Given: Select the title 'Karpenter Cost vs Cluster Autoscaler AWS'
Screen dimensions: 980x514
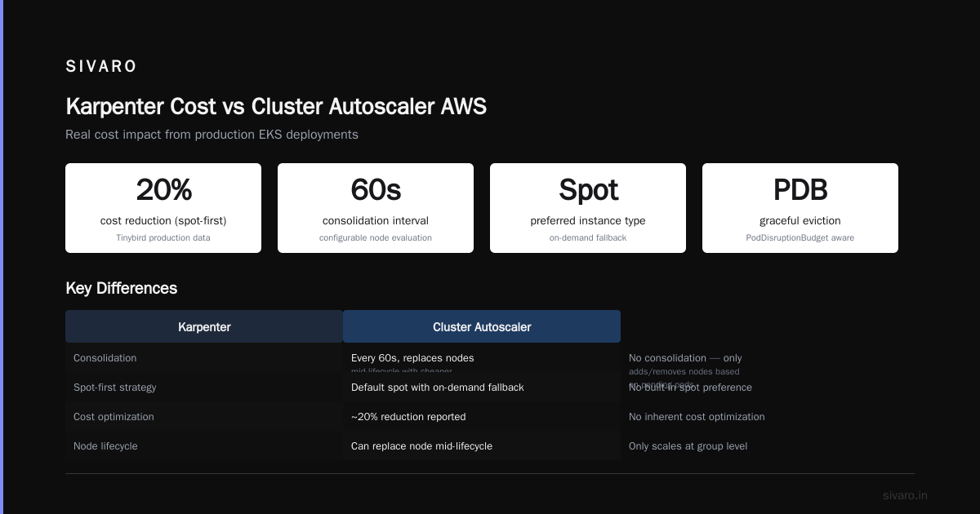Looking at the screenshot, I should (x=276, y=106).
